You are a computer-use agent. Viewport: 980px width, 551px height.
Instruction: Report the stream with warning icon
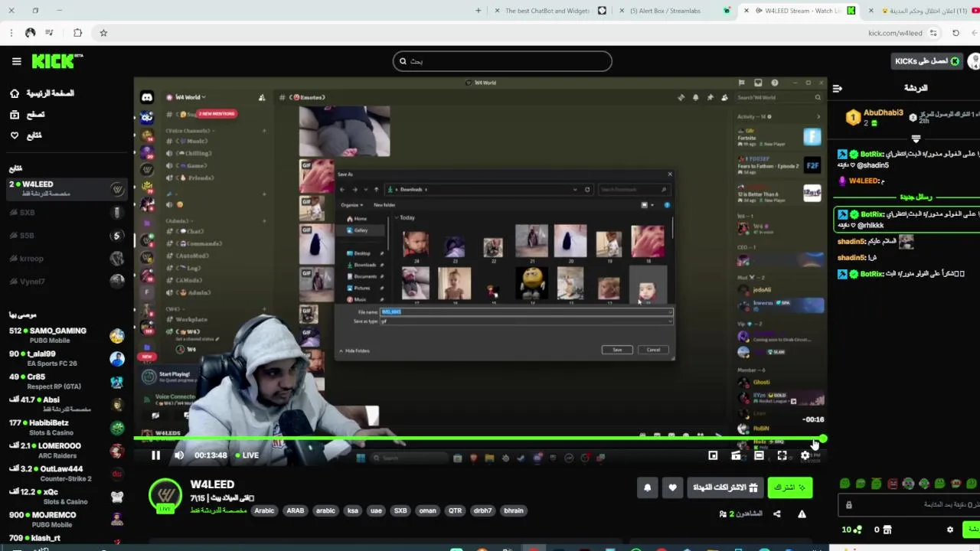[802, 514]
